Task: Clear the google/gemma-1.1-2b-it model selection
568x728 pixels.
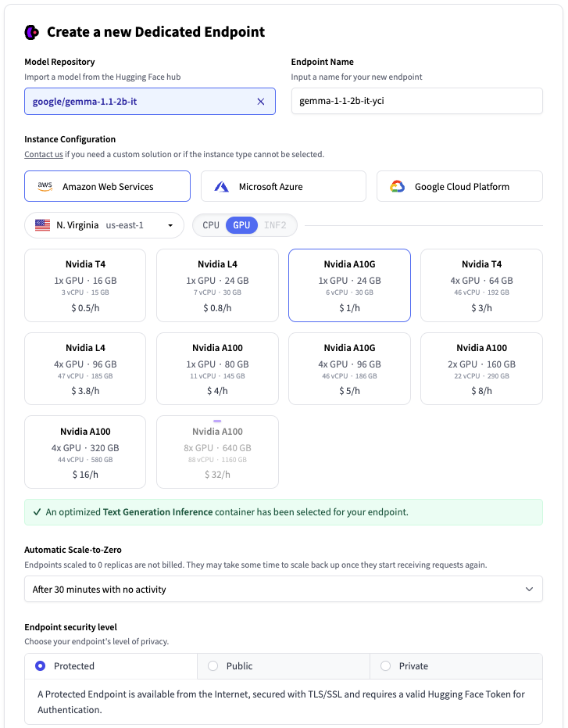Action: [x=261, y=102]
